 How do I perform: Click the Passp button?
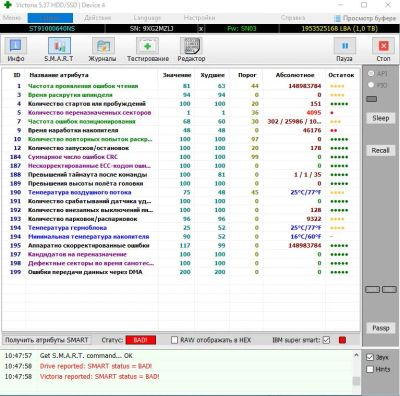(x=380, y=328)
